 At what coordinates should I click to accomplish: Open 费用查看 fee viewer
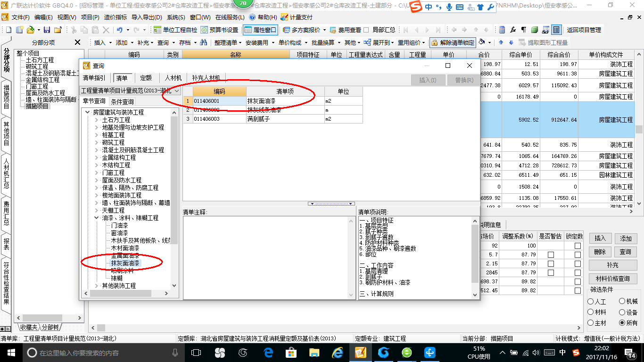(x=345, y=30)
